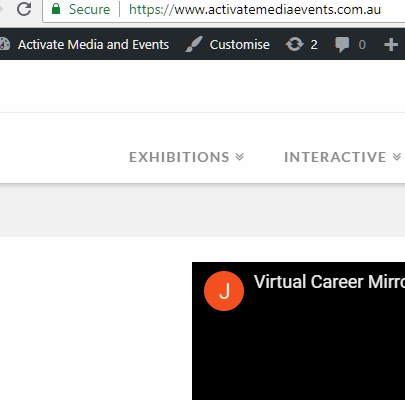Open the Customise link in admin bar
Image resolution: width=405 pixels, height=400 pixels.
click(239, 44)
